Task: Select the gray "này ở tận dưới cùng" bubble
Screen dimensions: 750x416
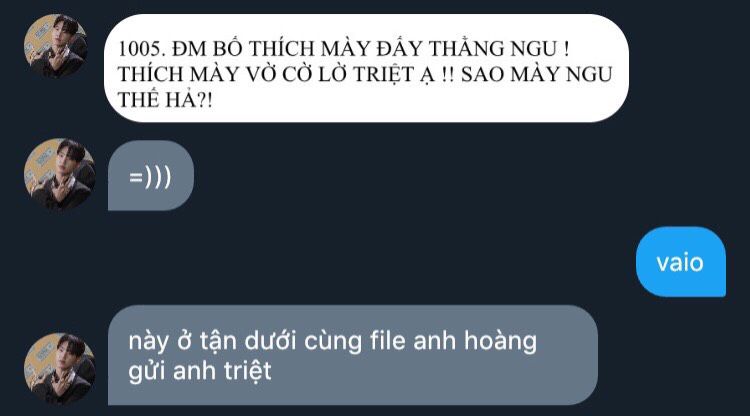Action: [353, 355]
